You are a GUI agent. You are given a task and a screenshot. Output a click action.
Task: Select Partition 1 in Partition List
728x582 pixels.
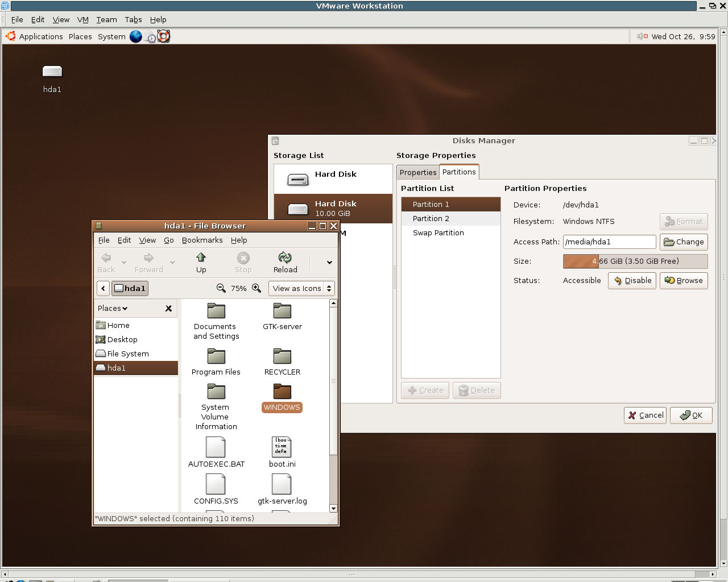[451, 204]
